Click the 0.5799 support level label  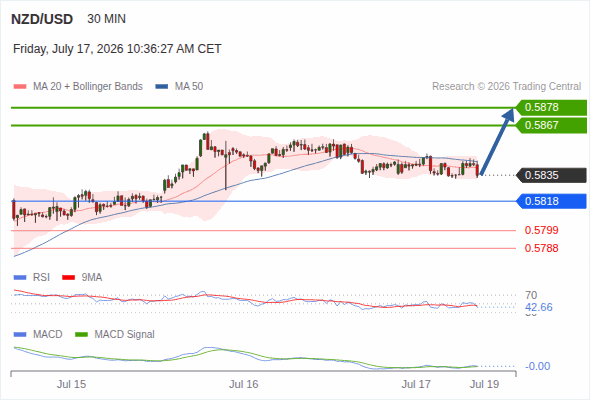click(x=541, y=230)
